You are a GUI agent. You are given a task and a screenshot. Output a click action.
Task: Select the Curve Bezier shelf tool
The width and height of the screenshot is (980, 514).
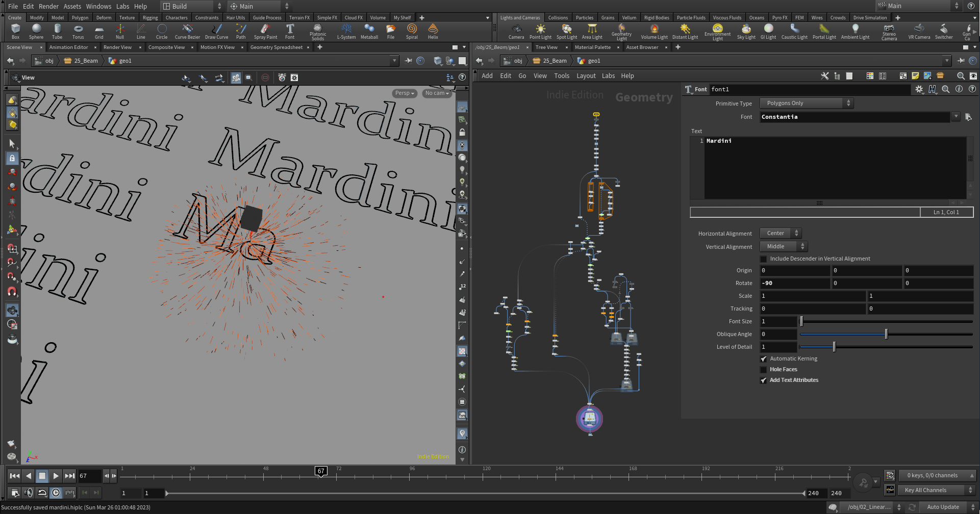pyautogui.click(x=187, y=32)
